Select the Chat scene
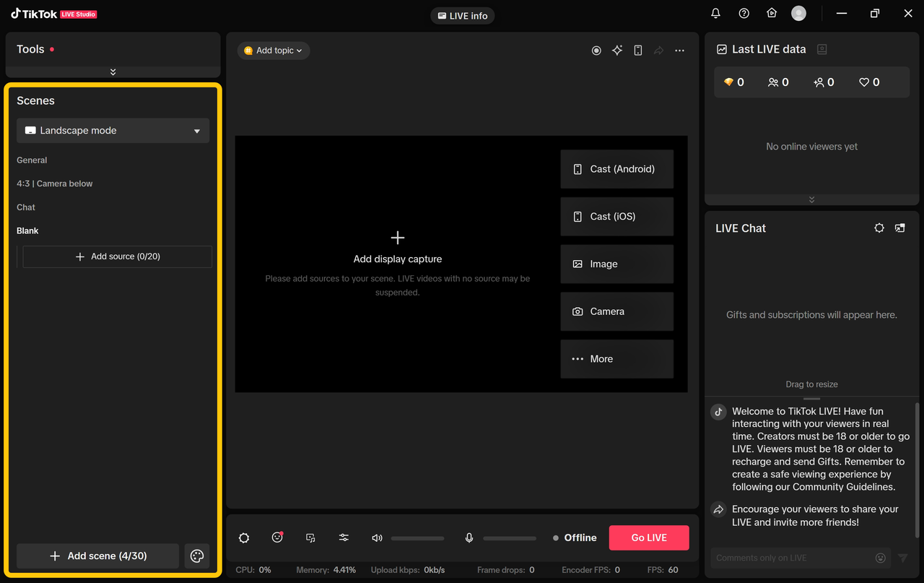 point(26,207)
